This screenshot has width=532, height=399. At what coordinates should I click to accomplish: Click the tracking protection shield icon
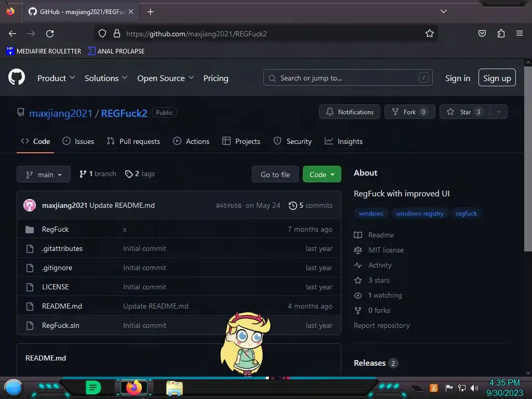coord(102,33)
